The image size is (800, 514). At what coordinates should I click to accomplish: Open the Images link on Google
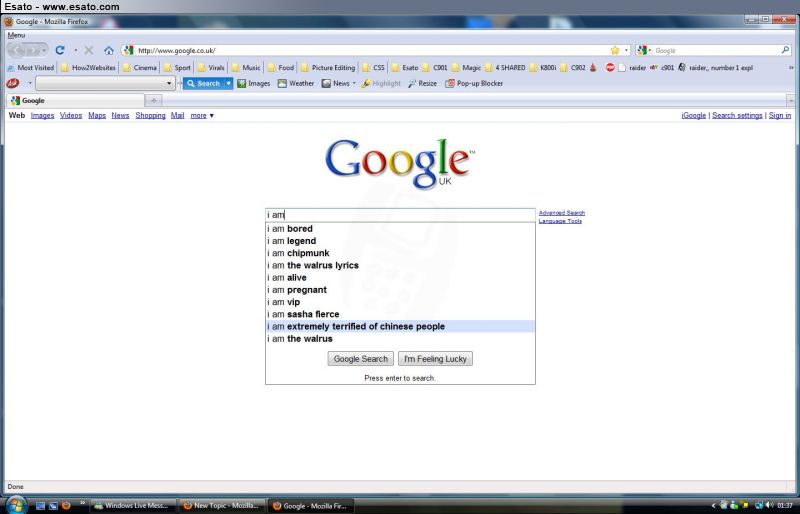(42, 115)
